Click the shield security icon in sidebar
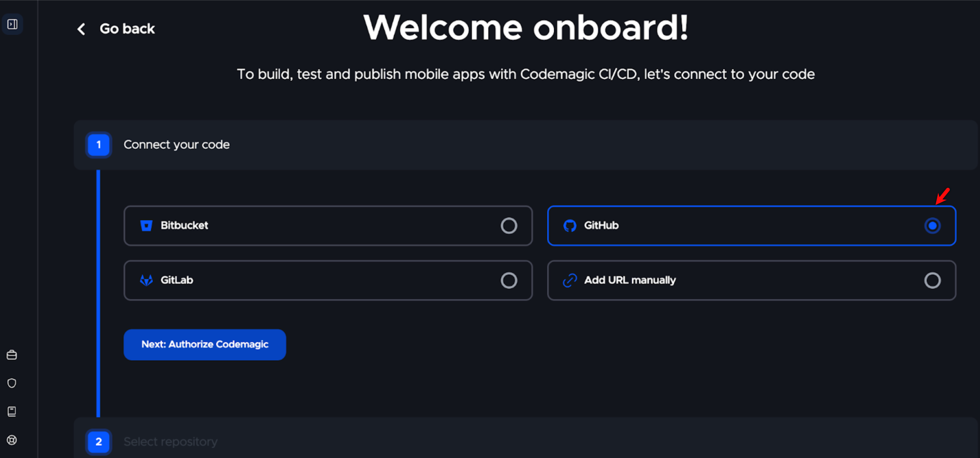 tap(12, 383)
